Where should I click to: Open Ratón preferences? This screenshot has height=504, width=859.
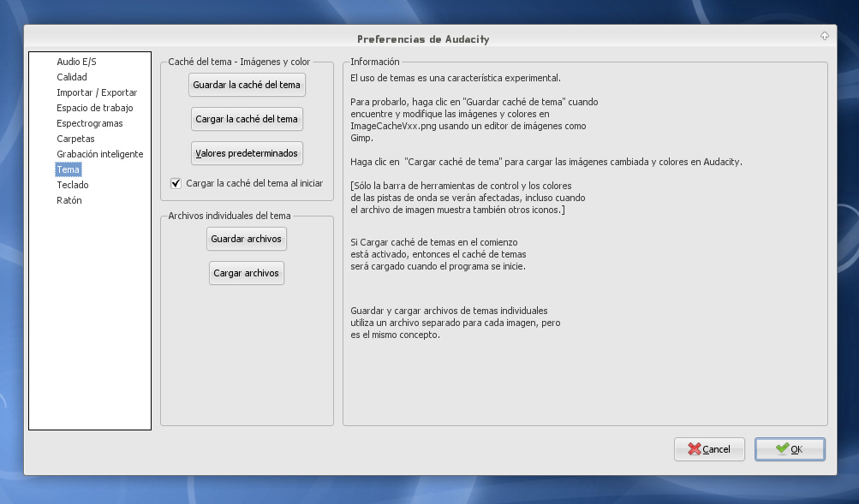[69, 200]
